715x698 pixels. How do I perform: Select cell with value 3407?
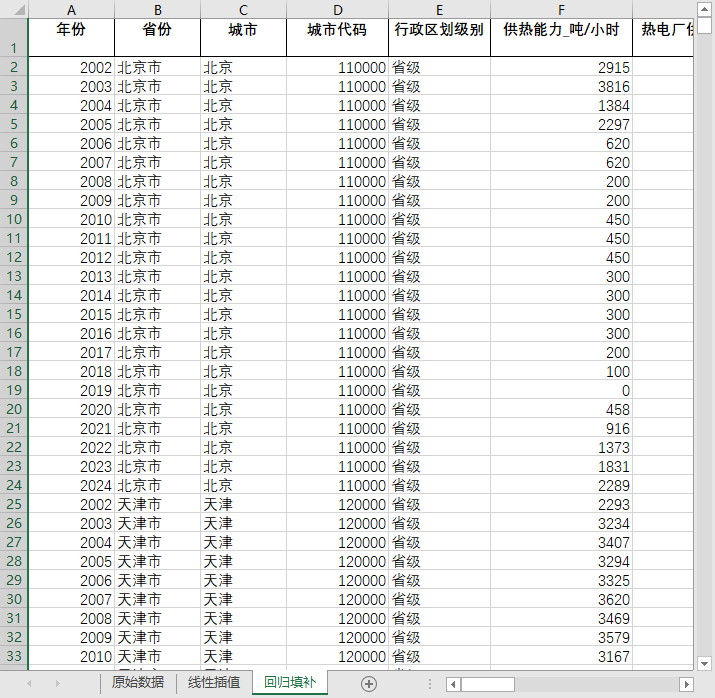(x=561, y=543)
